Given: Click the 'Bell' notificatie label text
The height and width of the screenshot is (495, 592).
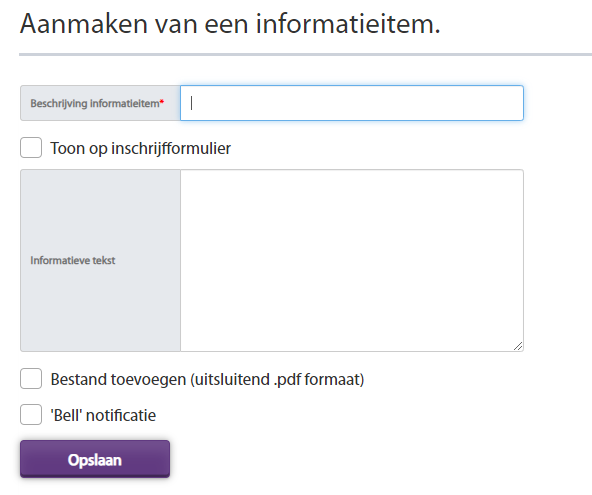Looking at the screenshot, I should click(103, 415).
